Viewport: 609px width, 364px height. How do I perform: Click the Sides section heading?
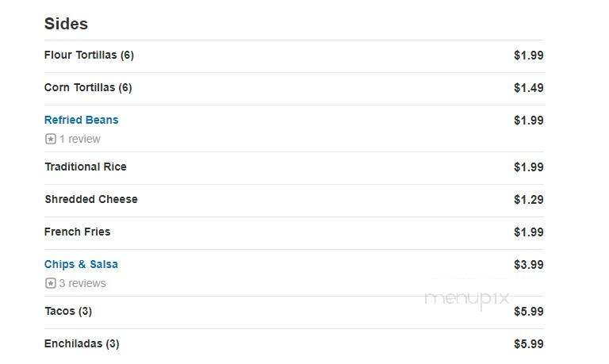[66, 23]
